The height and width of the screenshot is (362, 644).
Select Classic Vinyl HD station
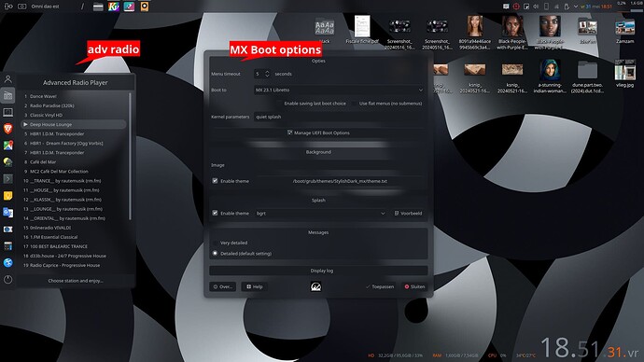click(74, 115)
